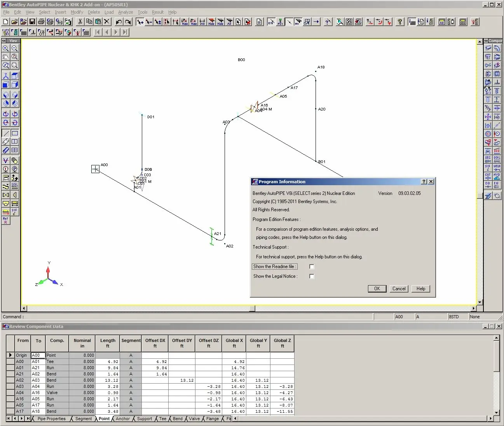The width and height of the screenshot is (504, 426).
Task: Click the four viewports grid icon
Action: tap(14, 150)
